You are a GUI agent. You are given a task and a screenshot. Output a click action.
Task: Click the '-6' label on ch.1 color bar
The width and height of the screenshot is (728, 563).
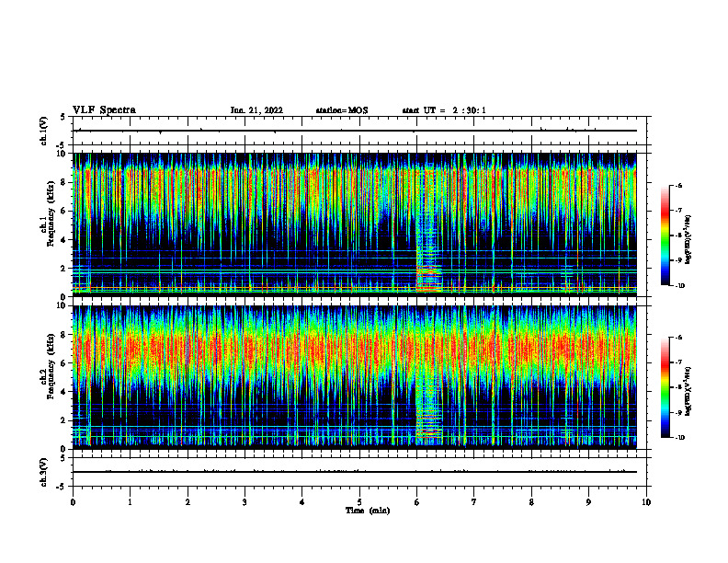pos(678,185)
